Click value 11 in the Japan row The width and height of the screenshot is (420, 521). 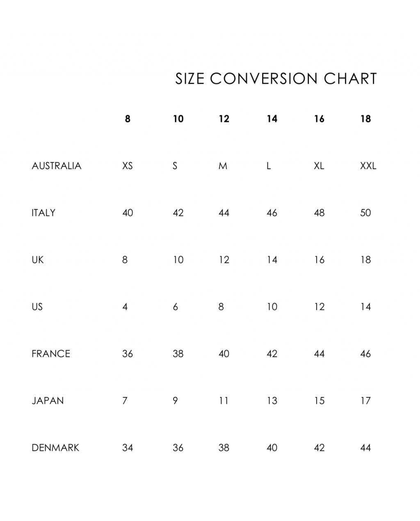click(224, 401)
